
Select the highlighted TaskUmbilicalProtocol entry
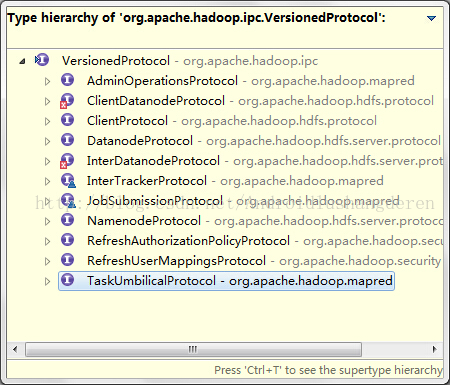pos(226,281)
